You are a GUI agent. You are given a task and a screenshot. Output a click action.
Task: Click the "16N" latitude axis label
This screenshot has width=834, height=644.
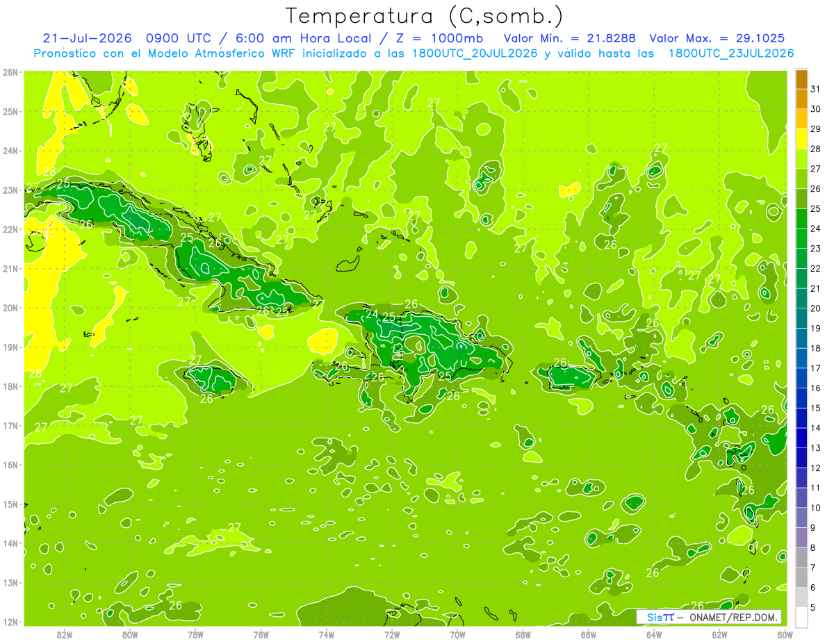10,465
